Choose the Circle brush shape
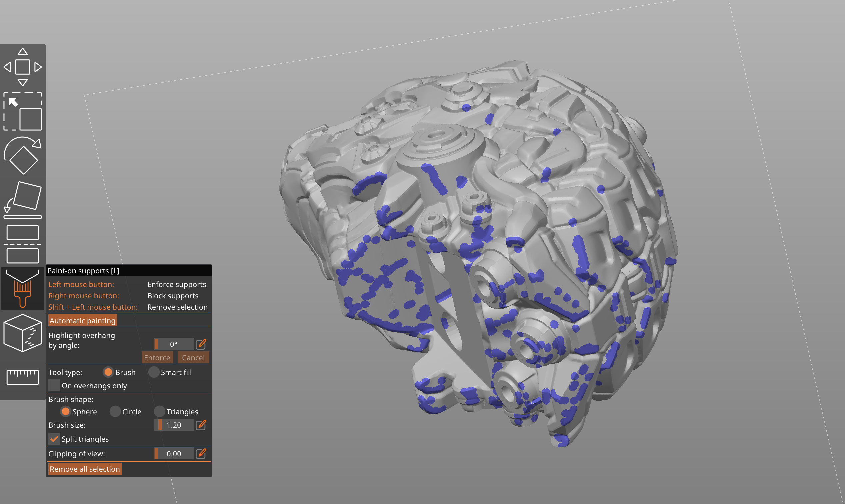This screenshot has width=845, height=504. click(x=115, y=412)
